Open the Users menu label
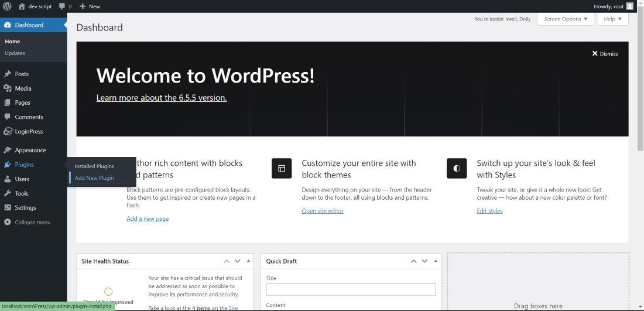Image resolution: width=644 pixels, height=311 pixels. coord(22,179)
